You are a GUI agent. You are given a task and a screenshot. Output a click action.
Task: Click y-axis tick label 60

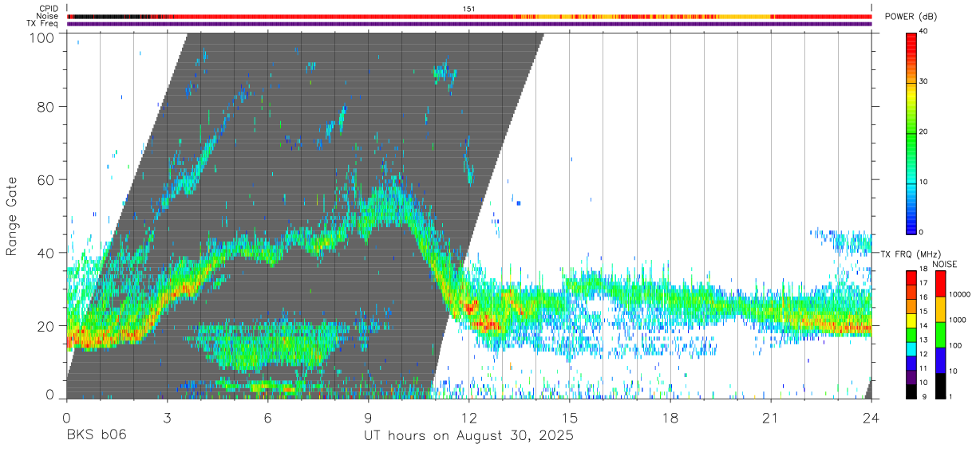[47, 179]
